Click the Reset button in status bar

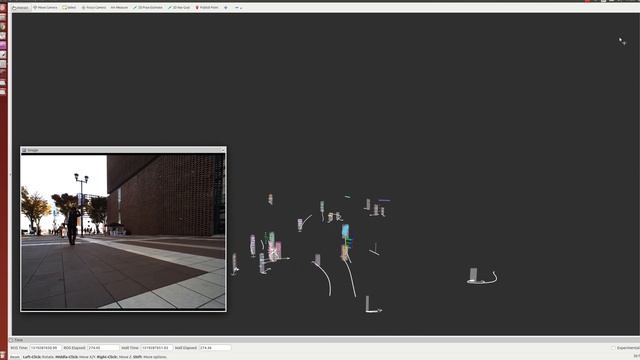[x=15, y=357]
